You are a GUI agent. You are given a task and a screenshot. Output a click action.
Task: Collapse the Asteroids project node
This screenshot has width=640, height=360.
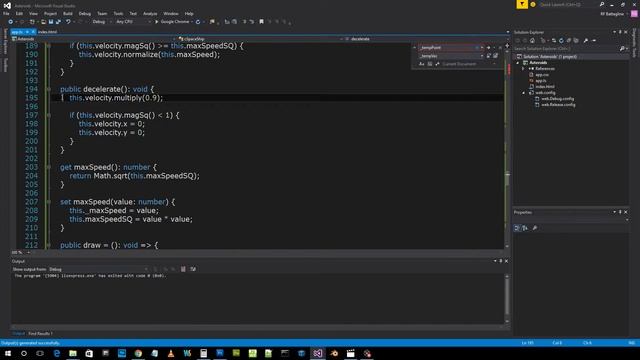click(518, 63)
